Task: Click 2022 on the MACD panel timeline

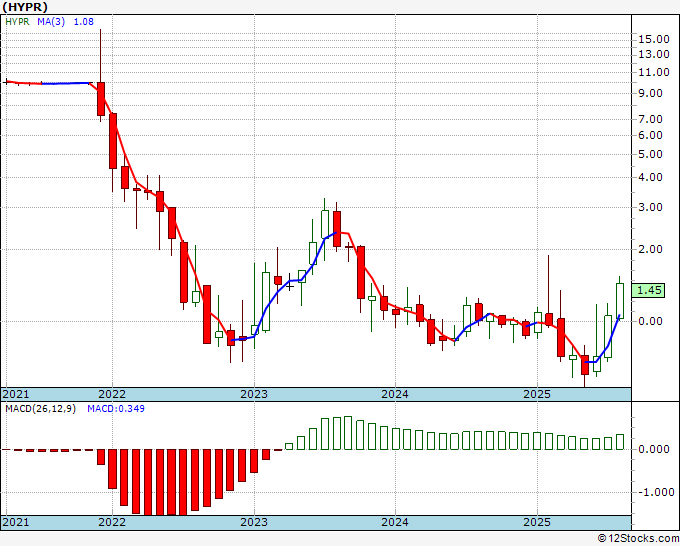Action: click(112, 522)
